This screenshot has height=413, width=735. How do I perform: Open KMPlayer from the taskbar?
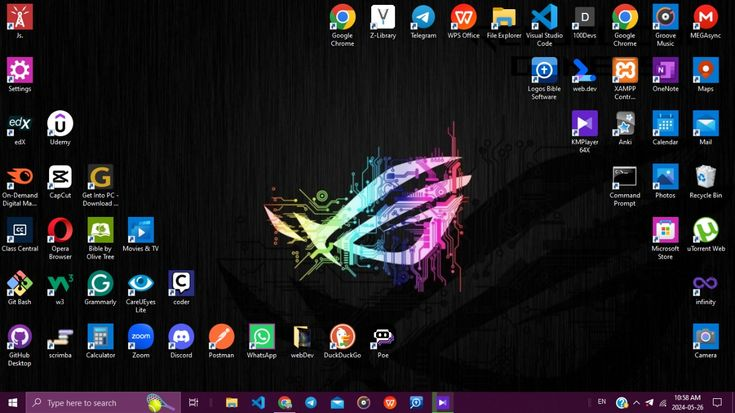pos(442,403)
